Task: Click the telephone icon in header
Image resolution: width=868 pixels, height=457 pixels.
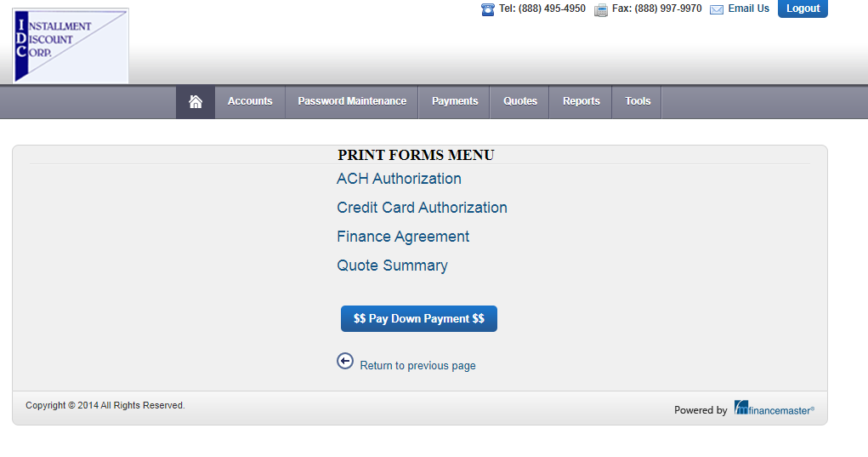Action: pyautogui.click(x=488, y=9)
